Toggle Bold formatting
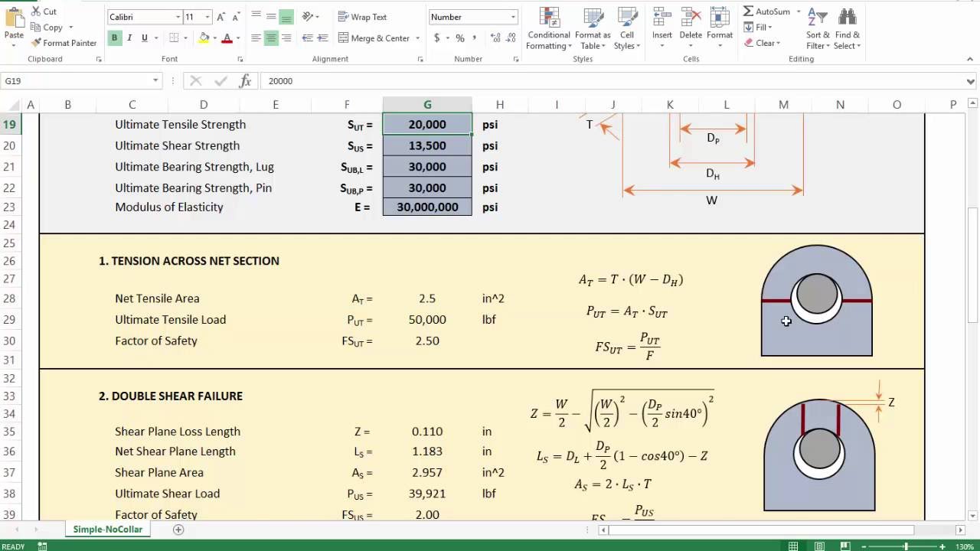Viewport: 980px width, 551px height. click(x=114, y=37)
